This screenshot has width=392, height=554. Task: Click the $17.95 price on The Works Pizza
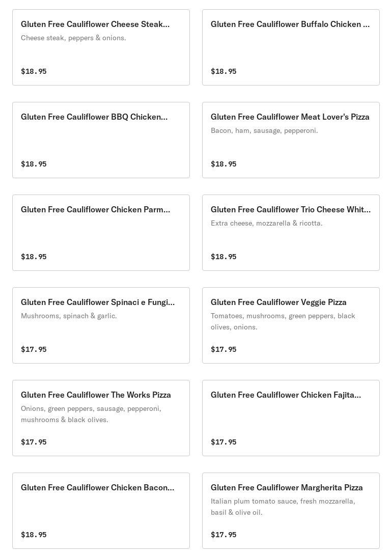point(34,442)
